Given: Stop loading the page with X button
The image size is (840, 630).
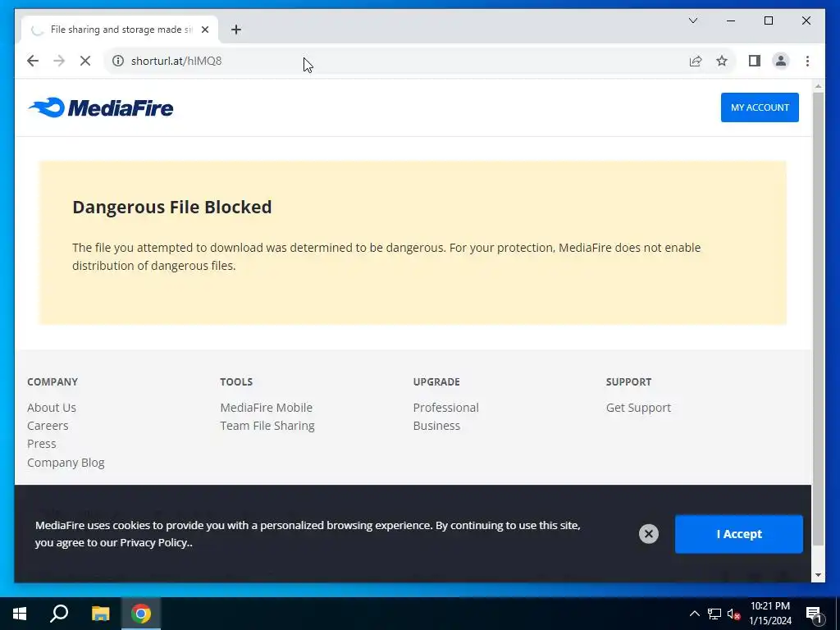Looking at the screenshot, I should pyautogui.click(x=85, y=61).
